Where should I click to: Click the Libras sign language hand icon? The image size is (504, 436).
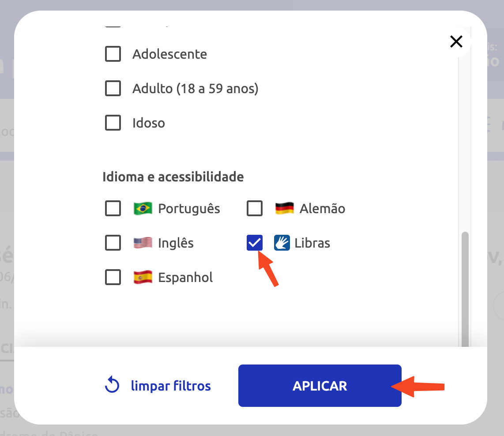pyautogui.click(x=282, y=243)
